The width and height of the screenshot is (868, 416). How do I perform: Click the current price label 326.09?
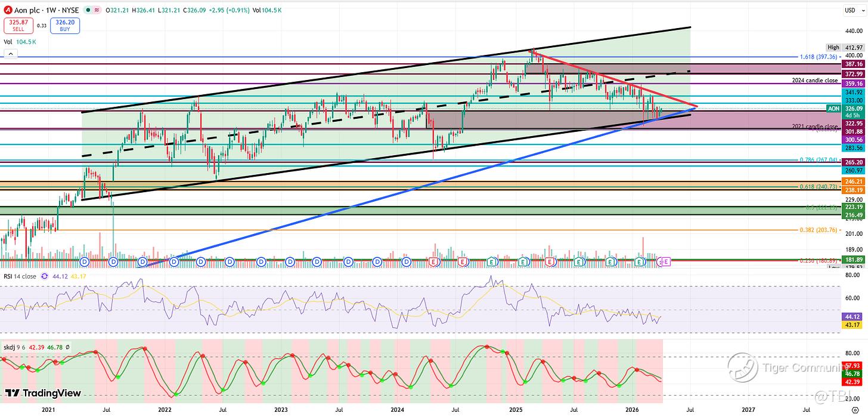[852, 109]
